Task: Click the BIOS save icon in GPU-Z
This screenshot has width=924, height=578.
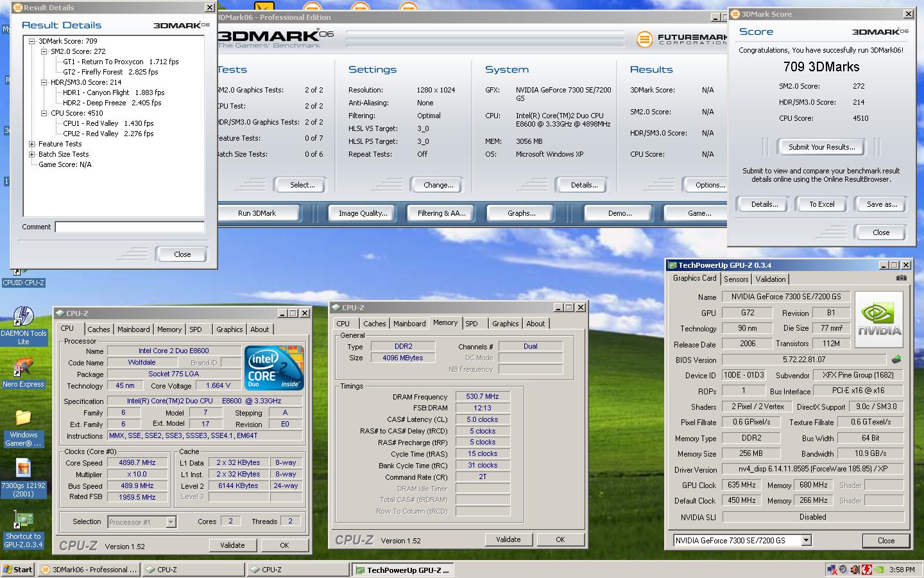Action: [x=896, y=360]
